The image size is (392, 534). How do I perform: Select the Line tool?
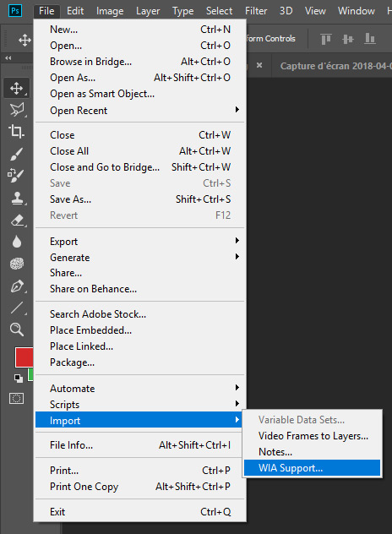[x=17, y=308]
